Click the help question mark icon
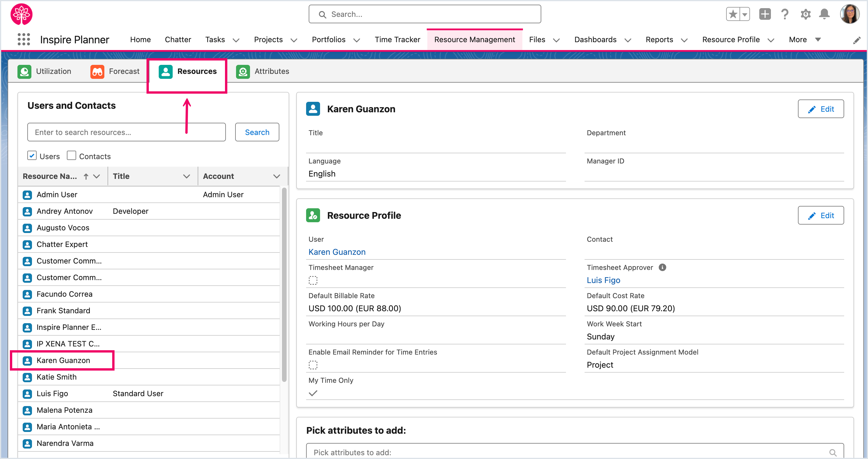The height and width of the screenshot is (459, 868). pyautogui.click(x=785, y=14)
